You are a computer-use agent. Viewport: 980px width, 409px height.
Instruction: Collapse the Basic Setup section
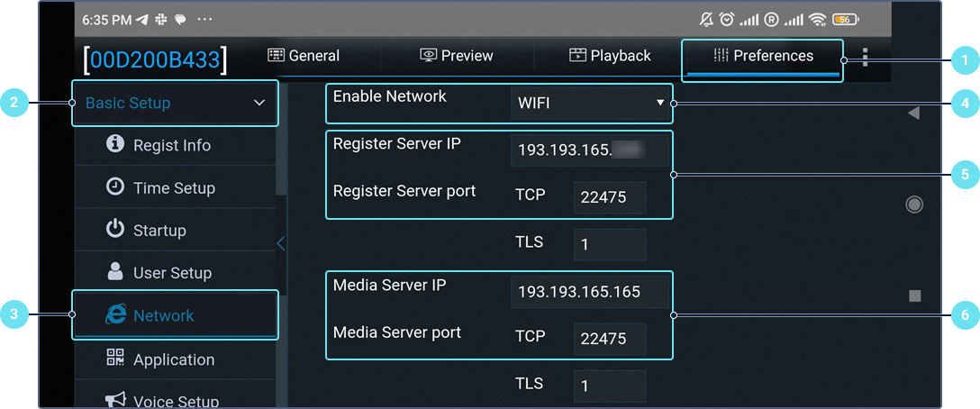click(259, 103)
